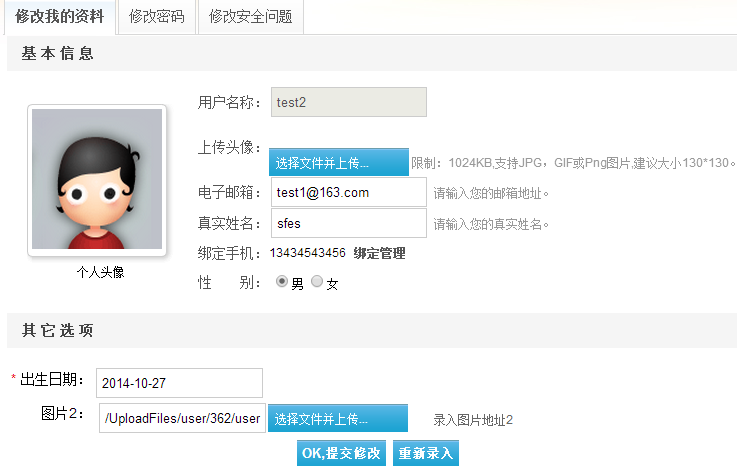The width and height of the screenshot is (737, 474).
Task: Select the 女 gender radio button
Action: click(317, 281)
